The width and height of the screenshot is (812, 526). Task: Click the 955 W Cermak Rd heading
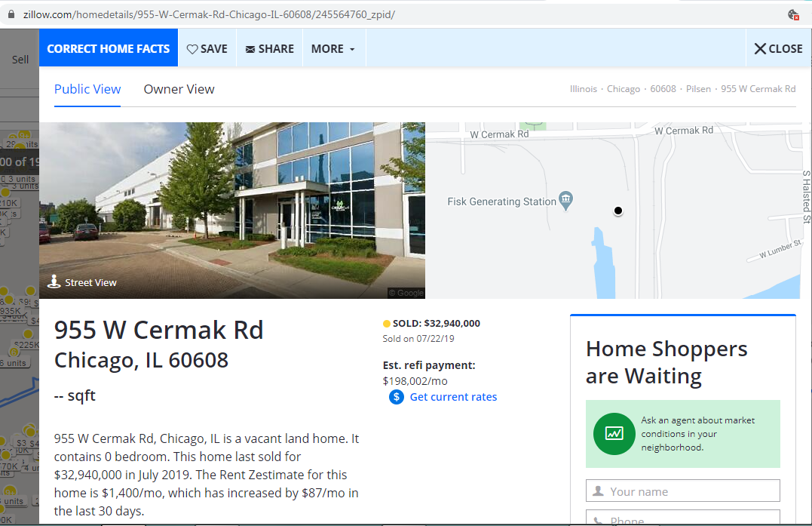tap(158, 330)
